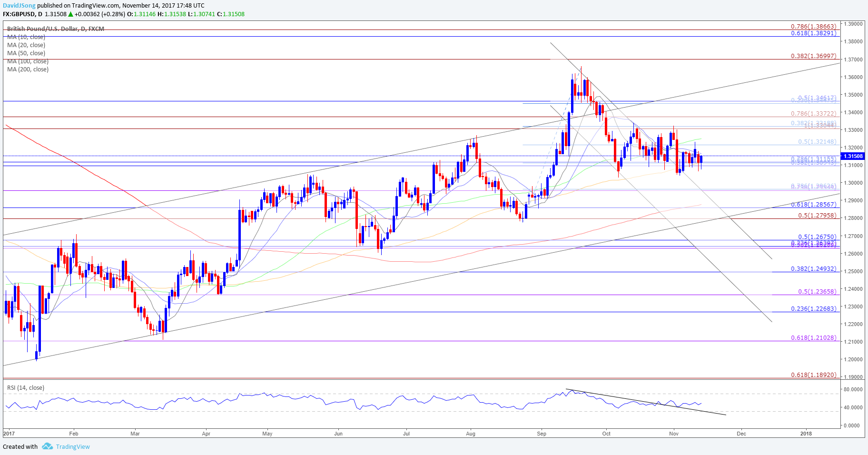Screen dimensions: 868x455
Task: Select the MA (100, close) indicator label
Action: click(x=28, y=61)
